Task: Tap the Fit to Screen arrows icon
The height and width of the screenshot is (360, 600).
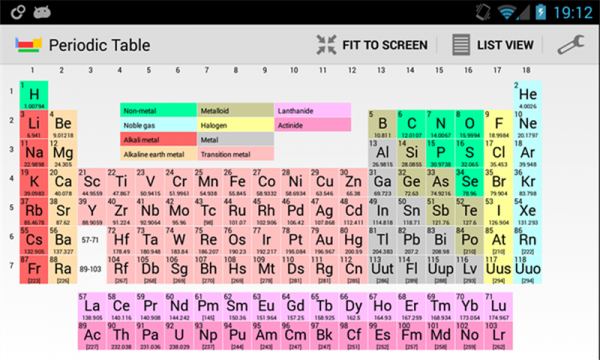Action: 326,45
